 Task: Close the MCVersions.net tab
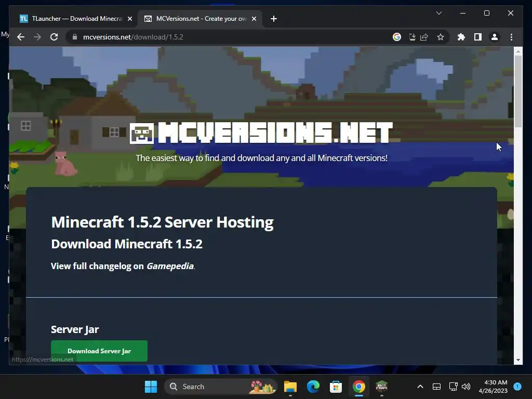pos(254,19)
